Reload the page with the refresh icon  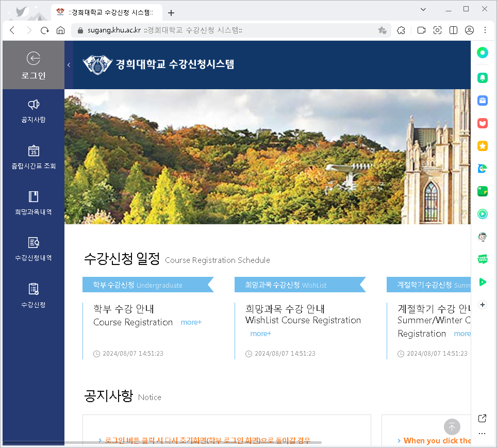coord(45,30)
